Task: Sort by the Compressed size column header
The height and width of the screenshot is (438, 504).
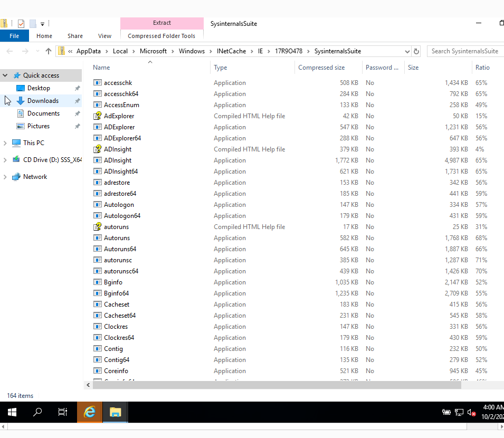Action: pos(321,68)
